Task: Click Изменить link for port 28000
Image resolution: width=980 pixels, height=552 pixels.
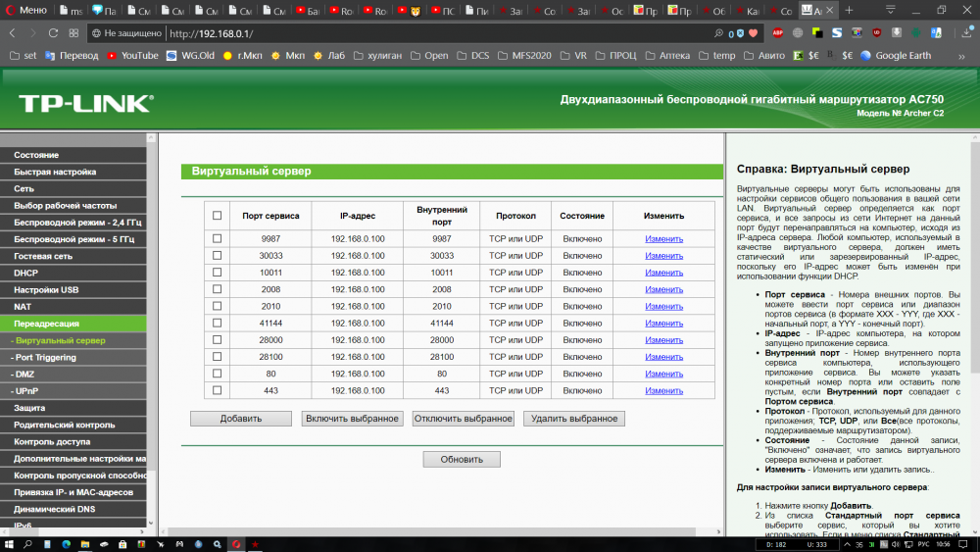Action: tap(663, 339)
